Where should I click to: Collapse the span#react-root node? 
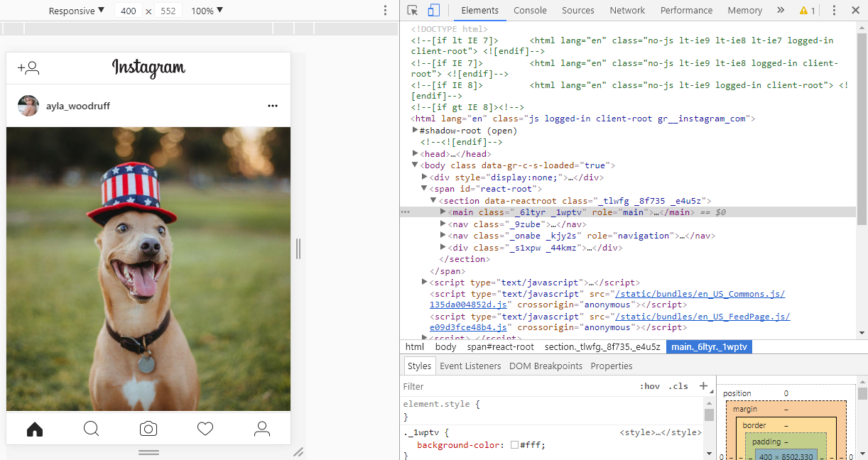click(x=425, y=189)
